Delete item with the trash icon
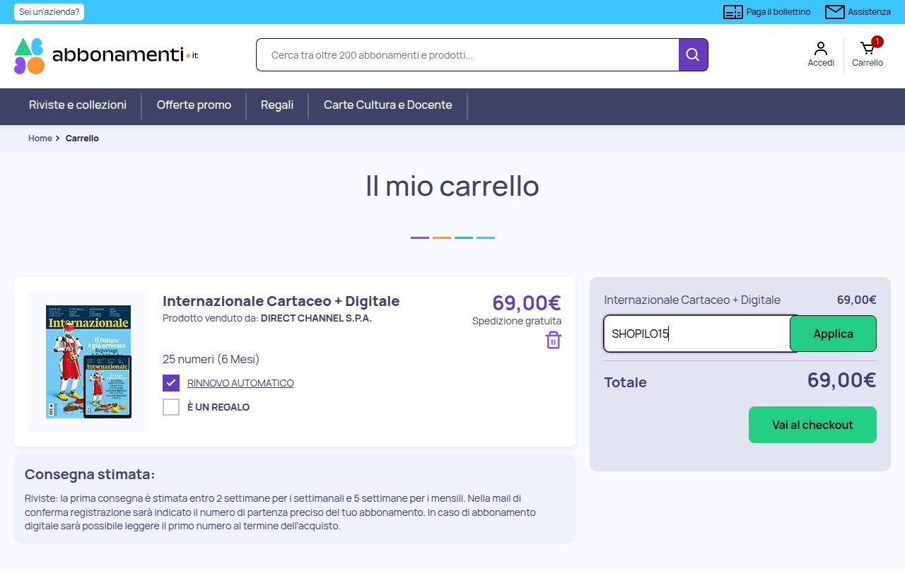 553,340
